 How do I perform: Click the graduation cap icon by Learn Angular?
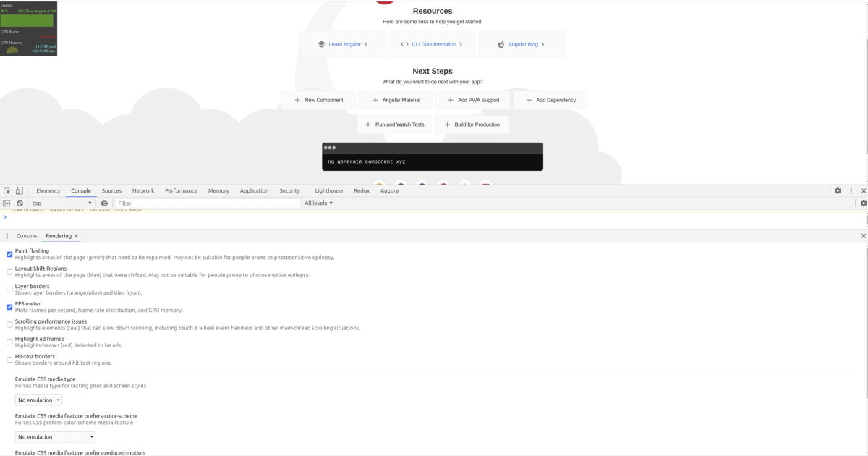tap(321, 44)
